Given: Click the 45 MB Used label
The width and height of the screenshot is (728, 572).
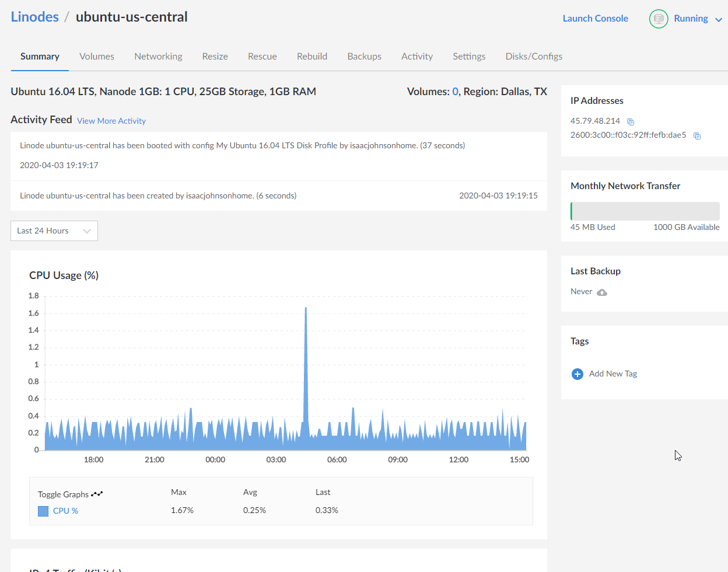Looking at the screenshot, I should 593,228.
